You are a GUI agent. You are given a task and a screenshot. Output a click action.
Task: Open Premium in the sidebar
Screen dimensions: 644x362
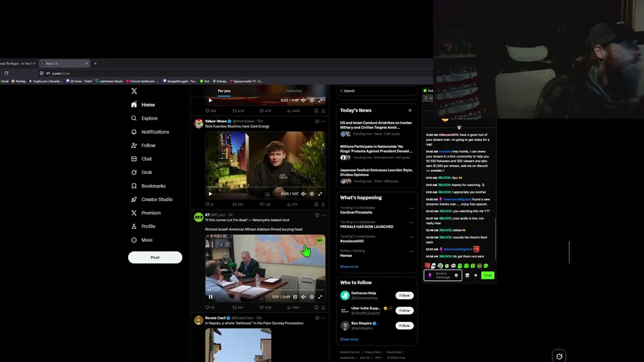[x=145, y=213]
